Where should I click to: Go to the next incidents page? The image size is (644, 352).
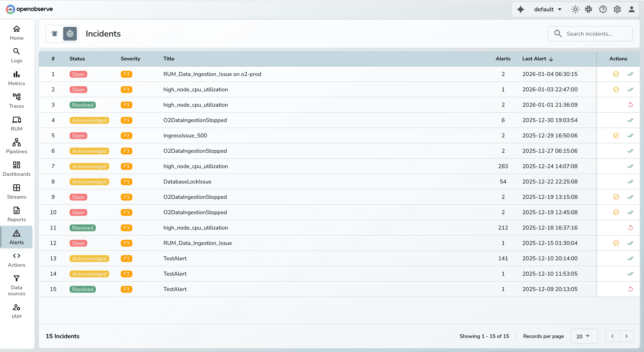pos(627,336)
